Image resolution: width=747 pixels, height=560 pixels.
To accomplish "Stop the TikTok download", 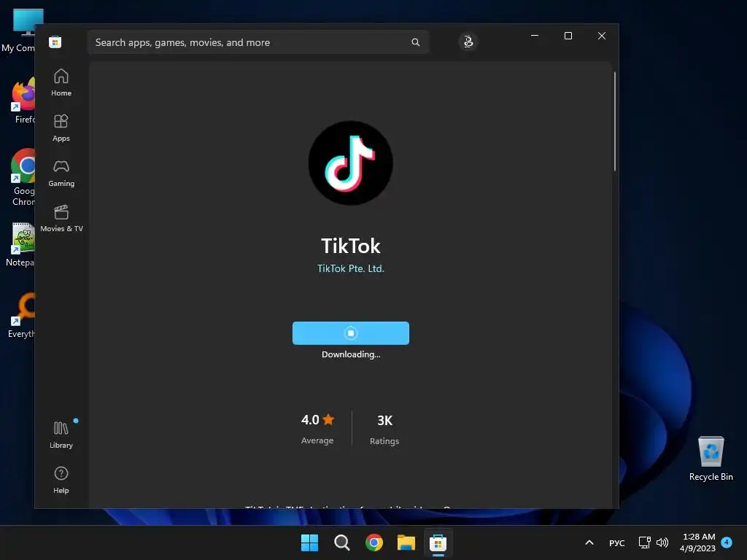I will click(351, 332).
